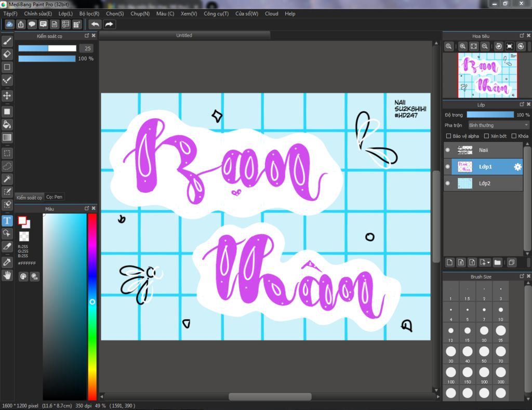Duplicate layer using layer panel icon
This screenshot has width=532, height=410.
tap(511, 262)
